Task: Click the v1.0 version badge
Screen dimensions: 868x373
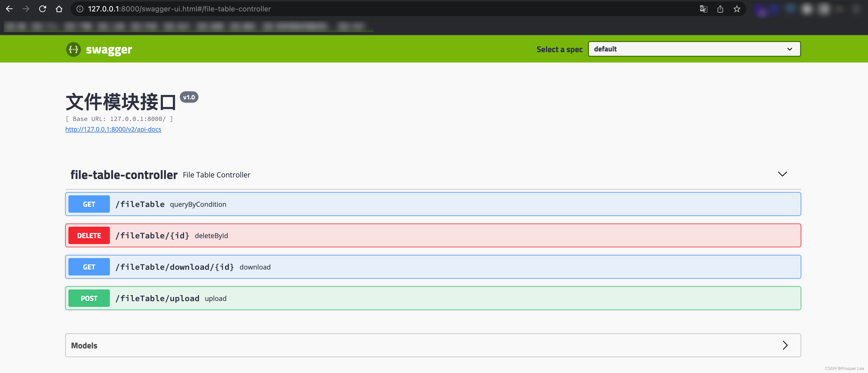Action: tap(189, 97)
